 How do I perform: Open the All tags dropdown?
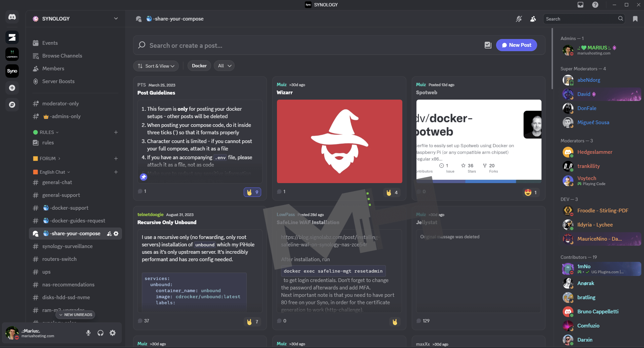click(224, 66)
